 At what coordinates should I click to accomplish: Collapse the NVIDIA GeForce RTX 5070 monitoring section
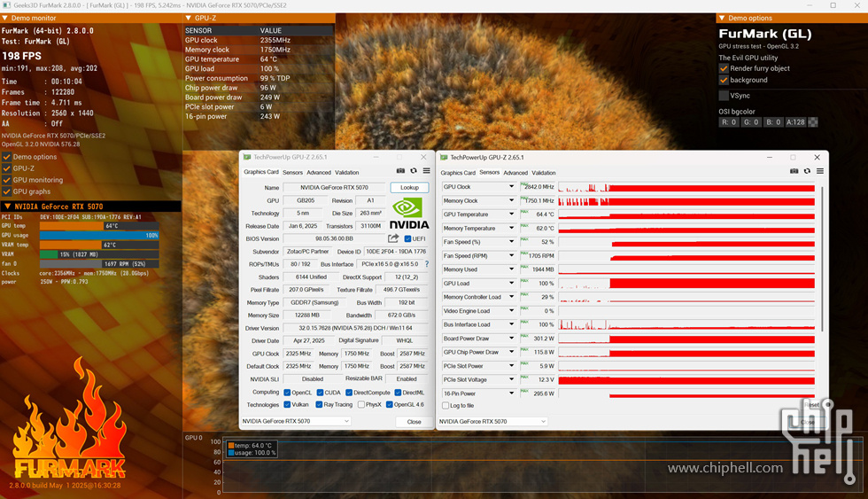pyautogui.click(x=8, y=207)
